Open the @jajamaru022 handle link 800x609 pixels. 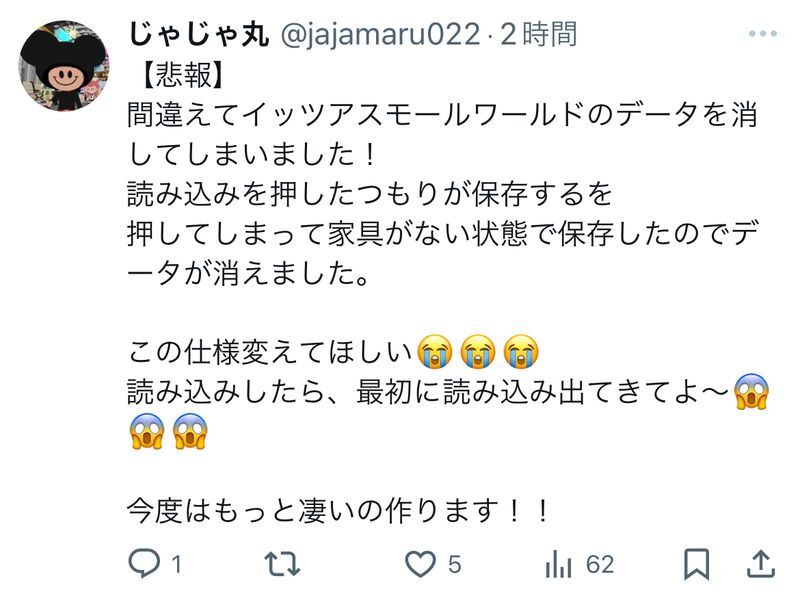pyautogui.click(x=381, y=35)
